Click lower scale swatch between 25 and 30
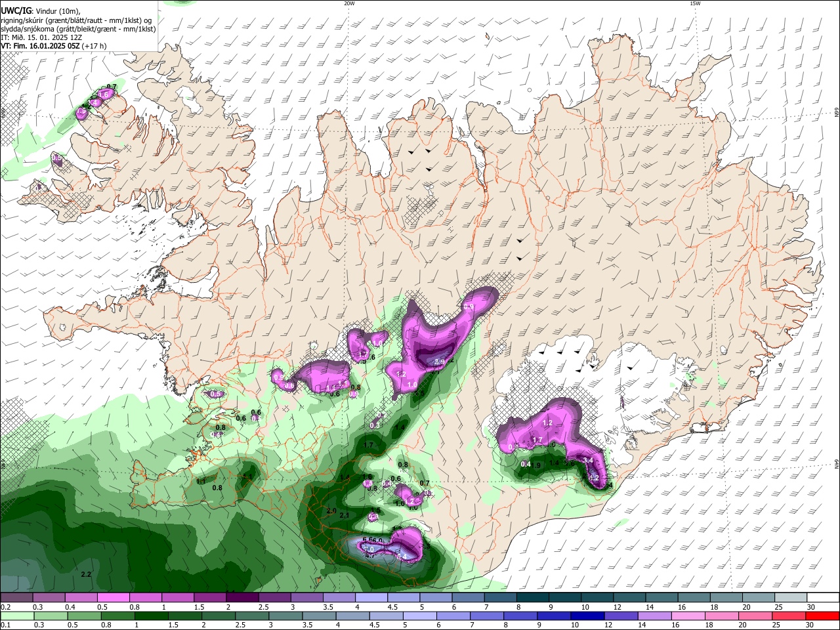840x630 pixels. click(x=790, y=616)
